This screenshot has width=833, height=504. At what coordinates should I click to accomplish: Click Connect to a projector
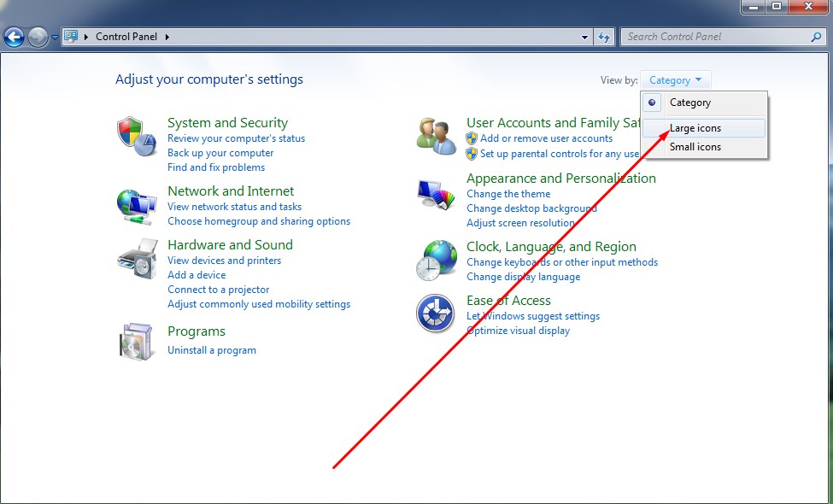(219, 290)
